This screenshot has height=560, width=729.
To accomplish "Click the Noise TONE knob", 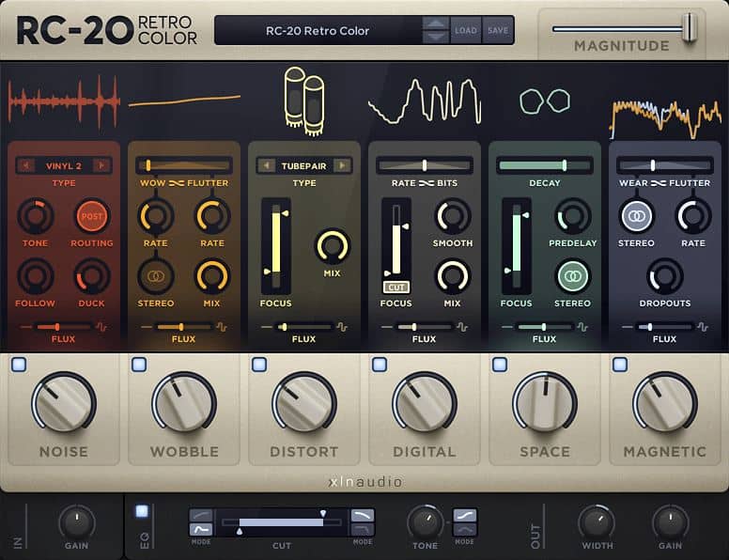I will point(36,216).
